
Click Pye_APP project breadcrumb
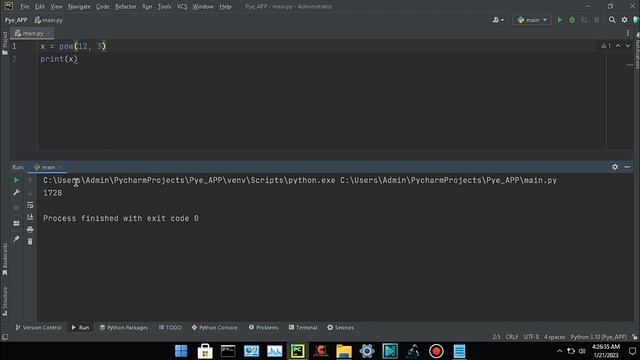point(16,20)
